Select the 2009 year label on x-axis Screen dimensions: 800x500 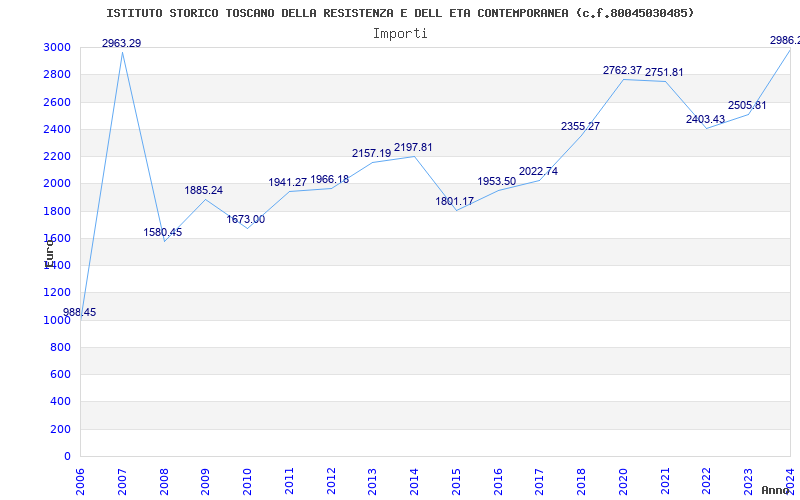[x=206, y=479]
